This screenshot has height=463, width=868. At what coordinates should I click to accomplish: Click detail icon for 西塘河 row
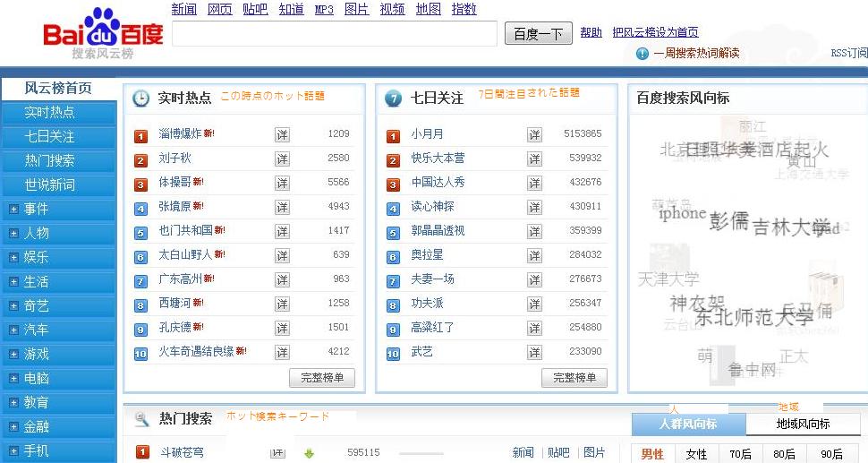coord(282,304)
